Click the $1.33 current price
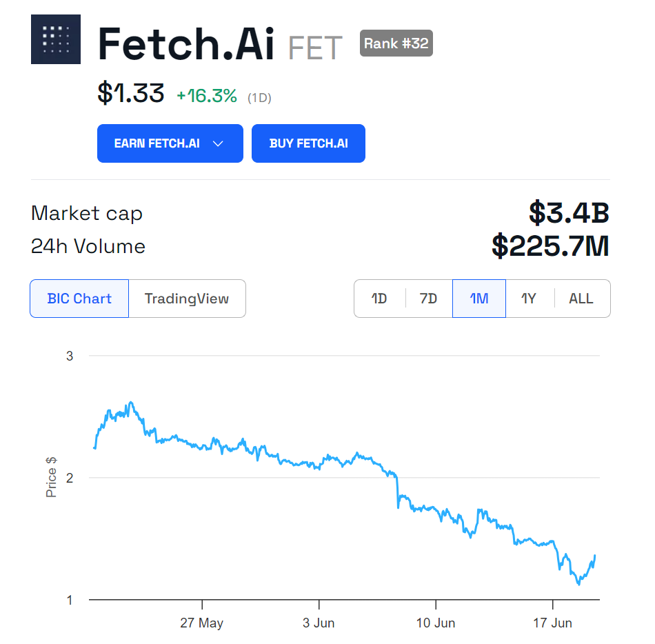This screenshot has width=655, height=644. 131,93
